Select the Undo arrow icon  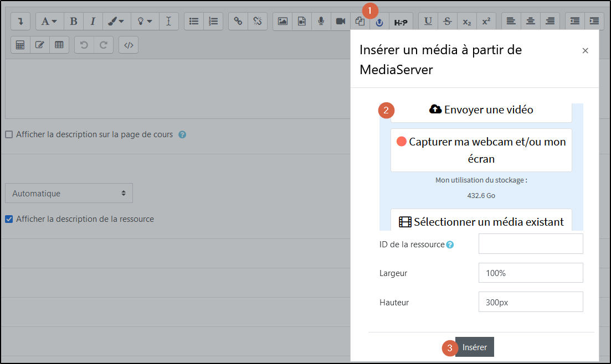84,45
